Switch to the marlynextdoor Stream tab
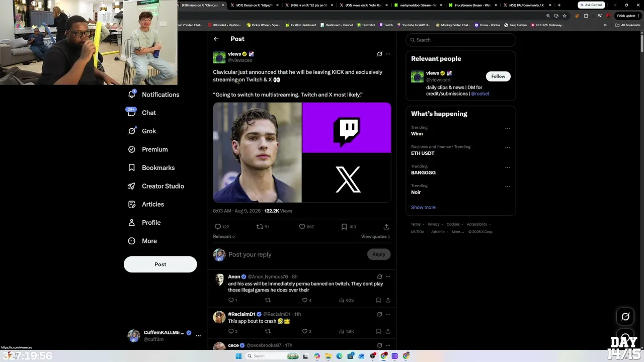 [x=418, y=5]
